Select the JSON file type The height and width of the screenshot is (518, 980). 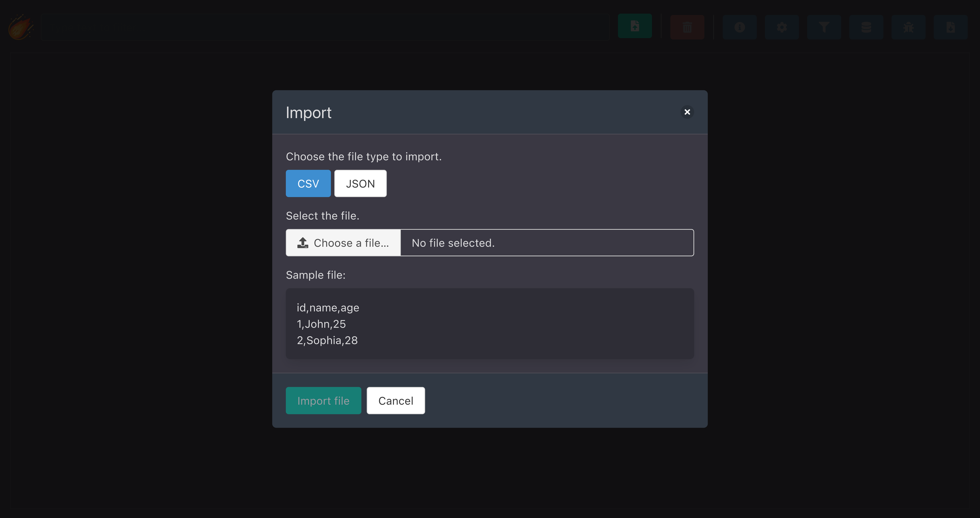(x=360, y=183)
